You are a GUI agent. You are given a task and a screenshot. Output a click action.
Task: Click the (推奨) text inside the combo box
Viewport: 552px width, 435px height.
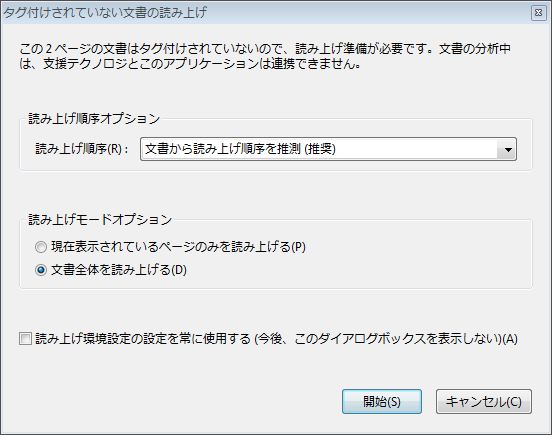(x=320, y=149)
